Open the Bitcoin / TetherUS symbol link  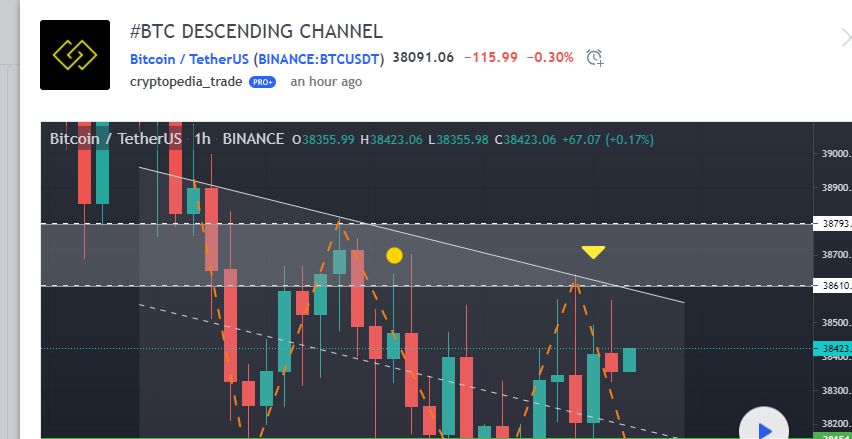pos(190,58)
